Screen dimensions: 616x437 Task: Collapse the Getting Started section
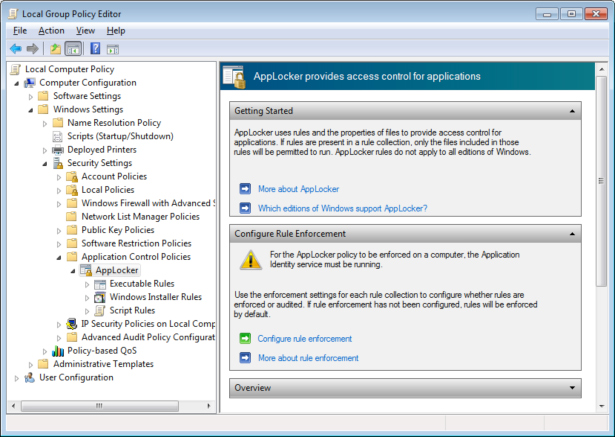[572, 111]
